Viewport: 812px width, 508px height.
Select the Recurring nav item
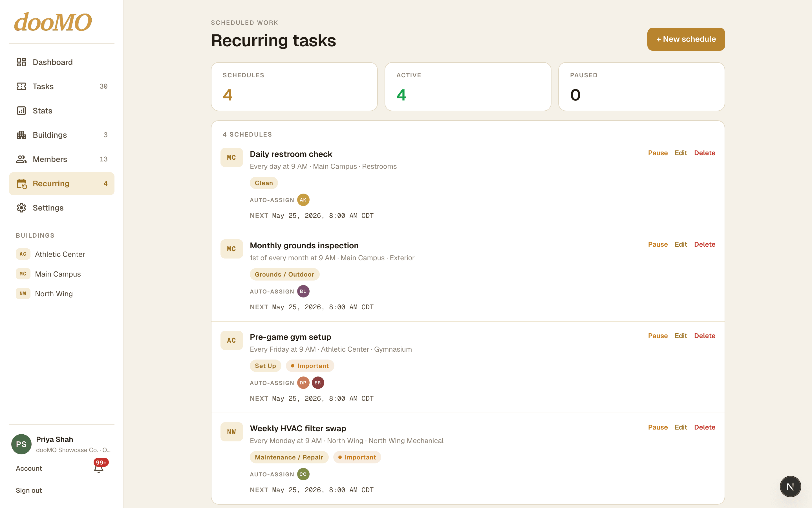(x=62, y=183)
